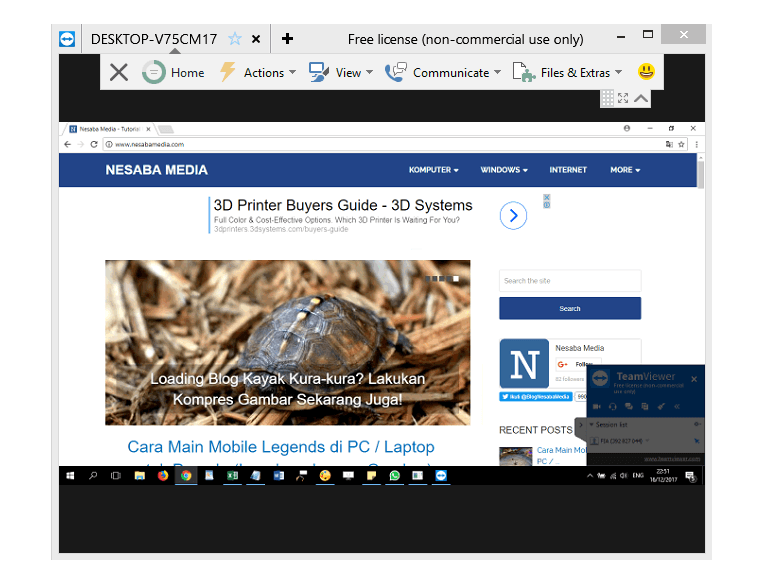Close the advertisement via AdChoices X
The image size is (767, 580).
pos(547,198)
